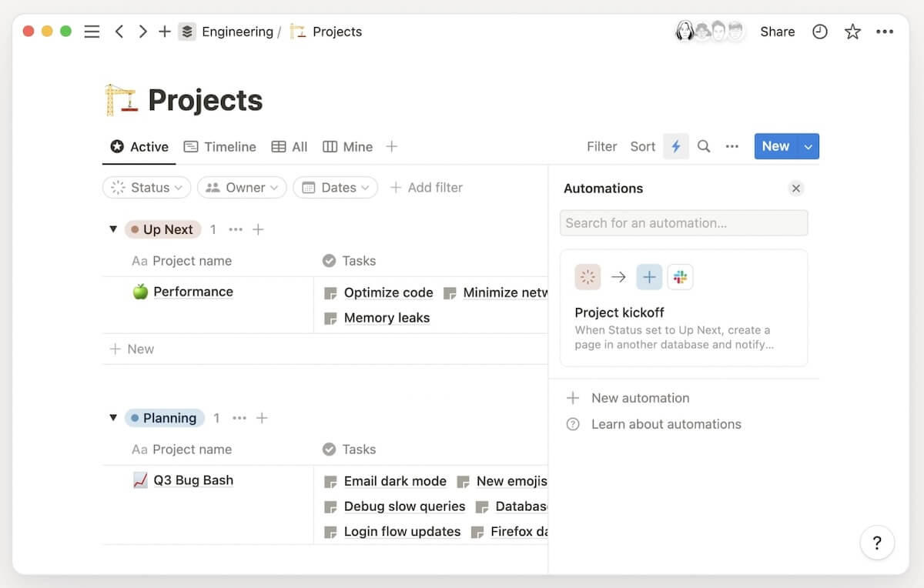
Task: Click the crane emoji page icon
Action: tap(121, 100)
